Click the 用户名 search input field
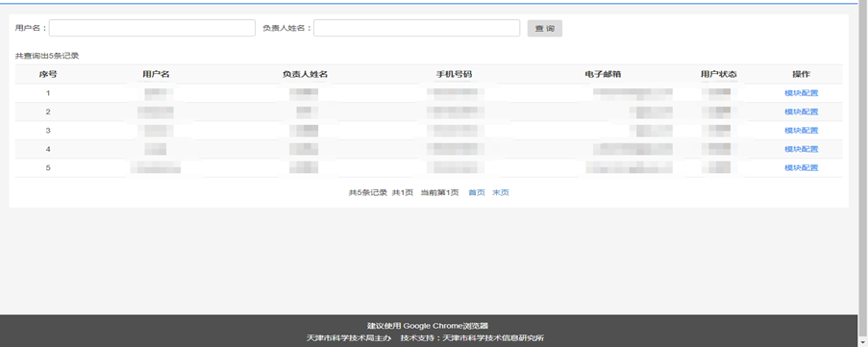Image resolution: width=868 pixels, height=347 pixels. pos(152,28)
